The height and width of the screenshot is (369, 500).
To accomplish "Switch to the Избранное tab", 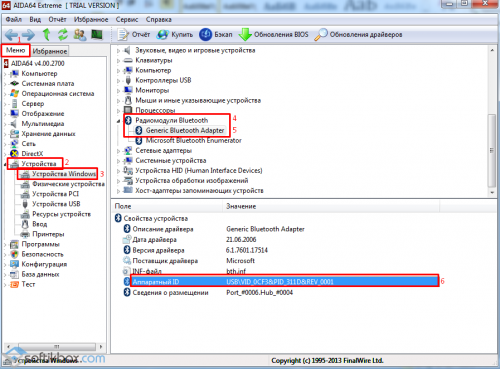I will 50,51.
